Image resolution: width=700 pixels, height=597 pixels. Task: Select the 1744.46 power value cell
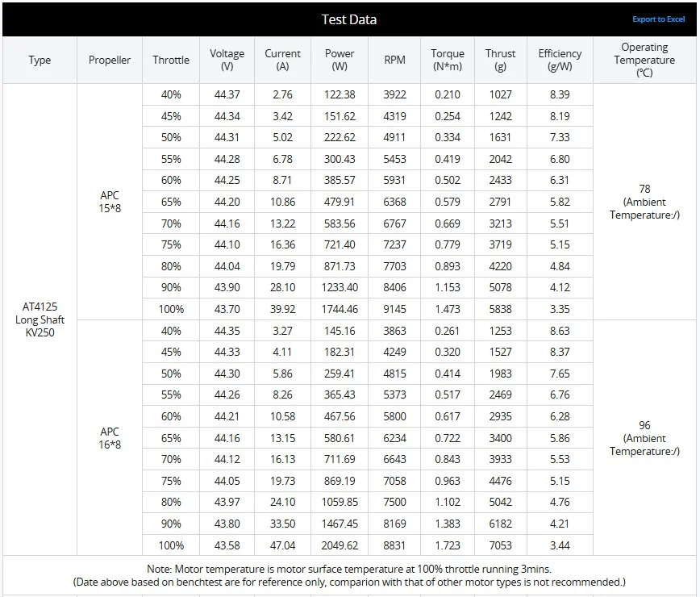pos(340,309)
